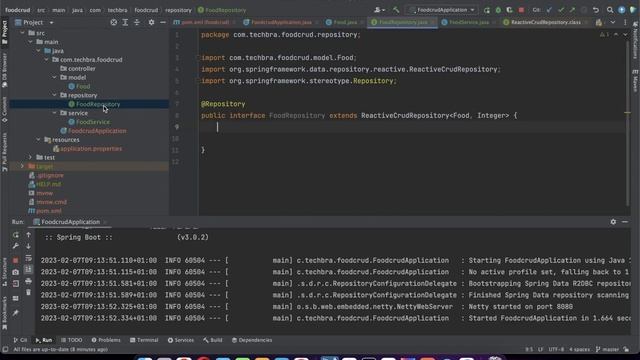Open FoodcrudApplication run configuration dropdown
Viewport: 640px width, 360px height.
click(x=442, y=10)
